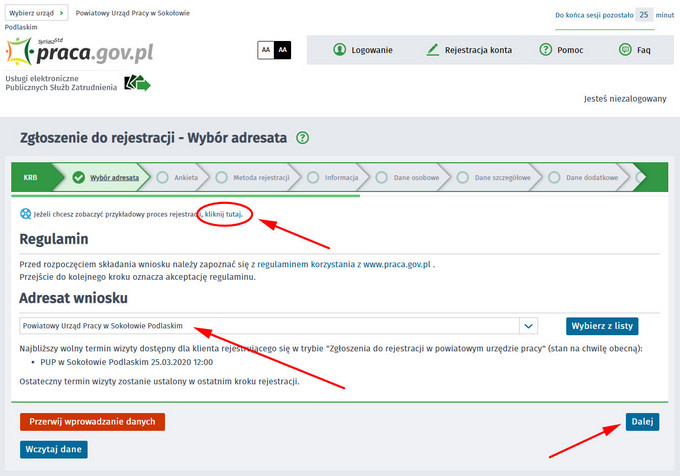
Task: Select the Informacja step
Action: [x=333, y=177]
